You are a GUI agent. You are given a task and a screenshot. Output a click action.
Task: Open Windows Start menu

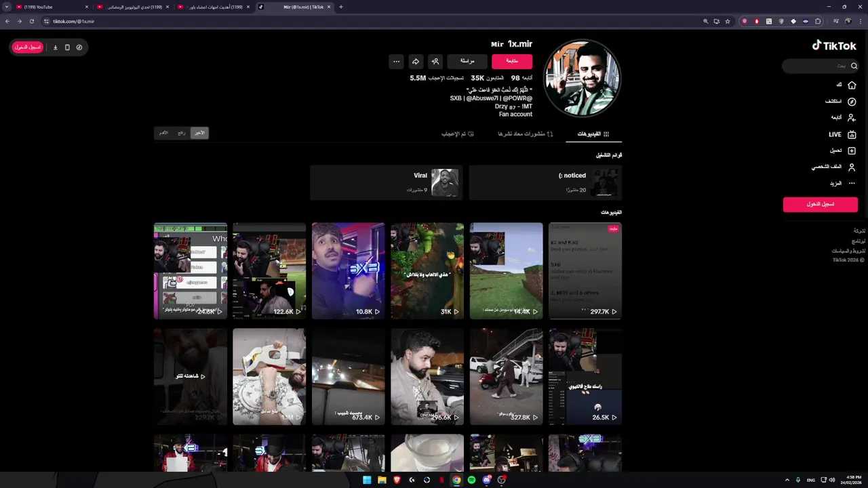pos(367,480)
